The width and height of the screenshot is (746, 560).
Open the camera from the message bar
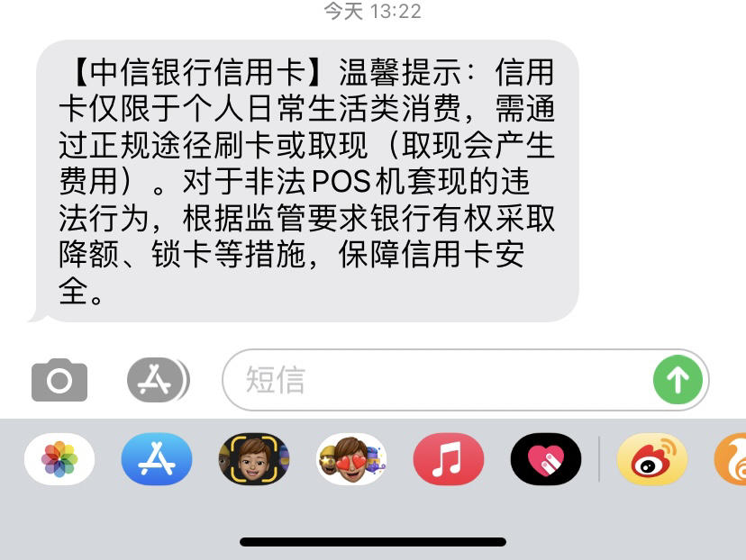point(59,380)
